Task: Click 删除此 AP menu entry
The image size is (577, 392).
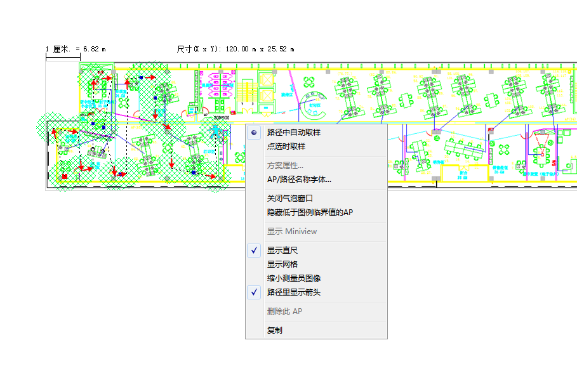Action: click(284, 311)
